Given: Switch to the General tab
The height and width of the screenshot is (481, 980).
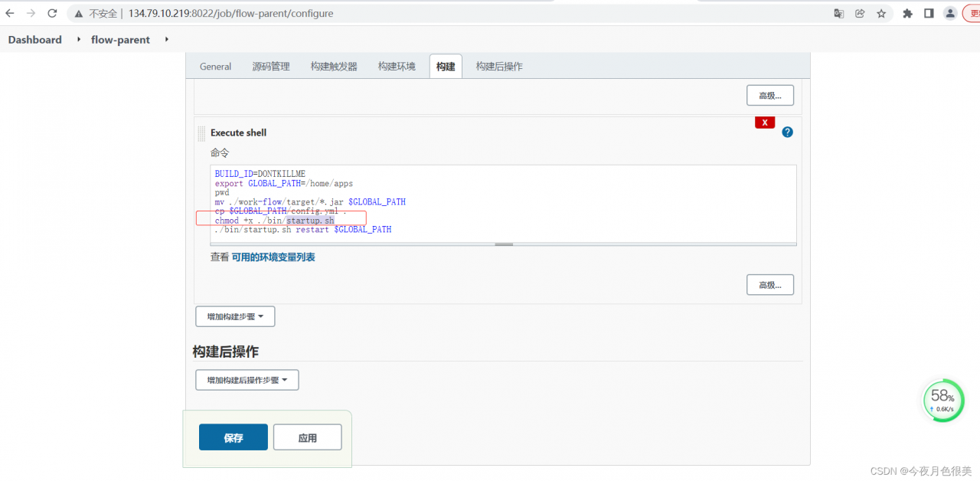Looking at the screenshot, I should point(215,67).
